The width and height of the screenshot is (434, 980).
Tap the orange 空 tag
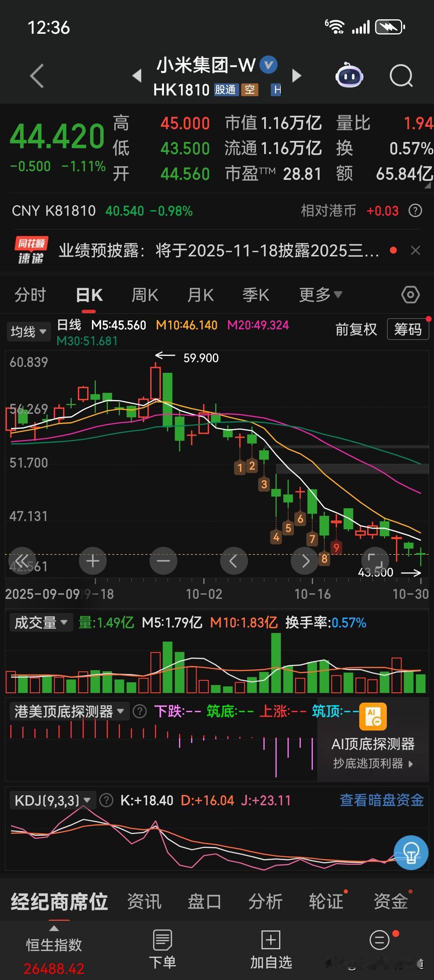click(250, 90)
